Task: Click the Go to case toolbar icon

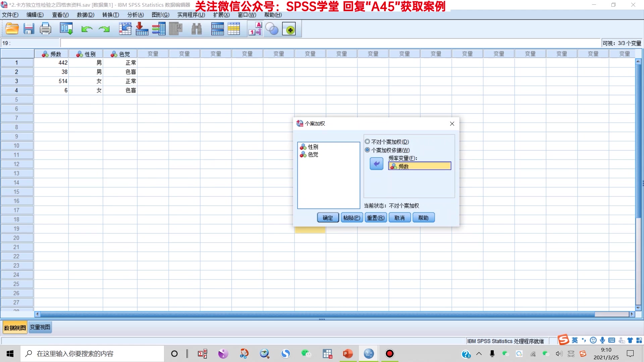Action: 125,29
